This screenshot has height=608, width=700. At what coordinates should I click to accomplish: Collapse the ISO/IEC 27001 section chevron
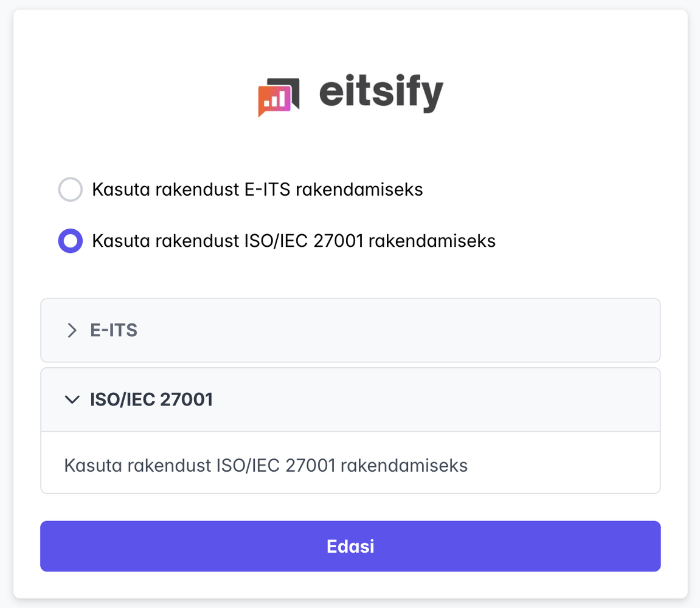pos(72,399)
